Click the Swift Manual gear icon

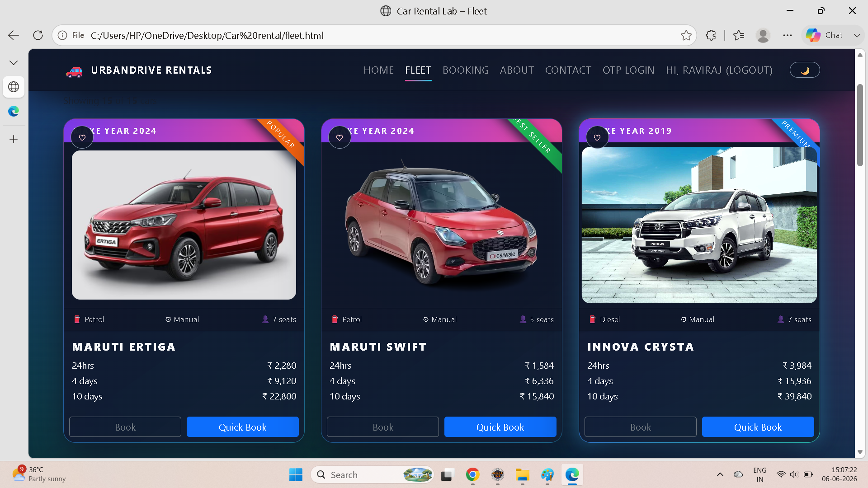point(426,319)
